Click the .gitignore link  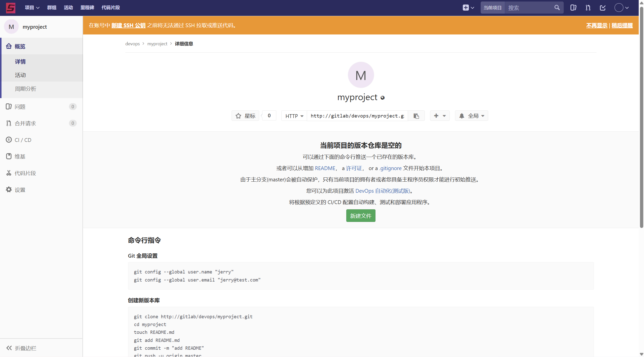click(390, 168)
